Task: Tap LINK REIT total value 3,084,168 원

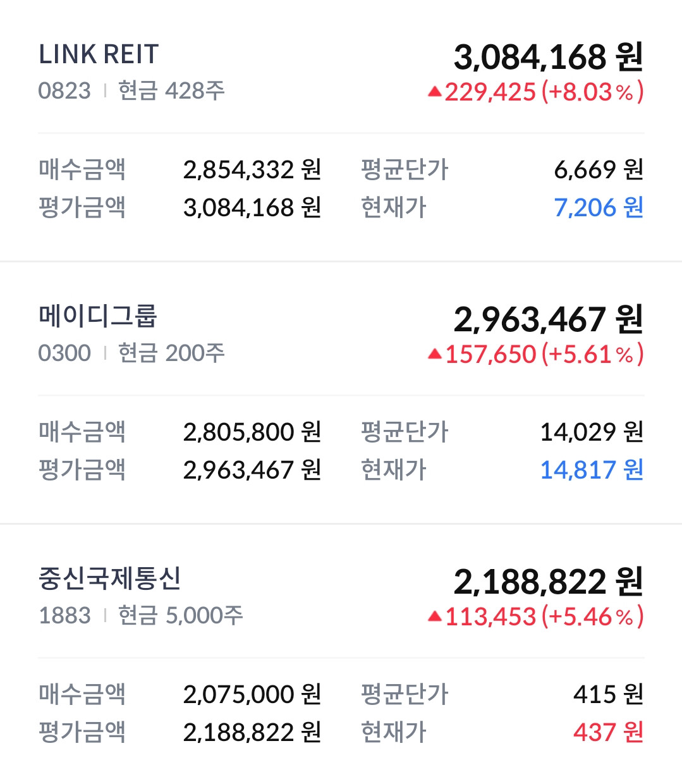Action: 548,57
